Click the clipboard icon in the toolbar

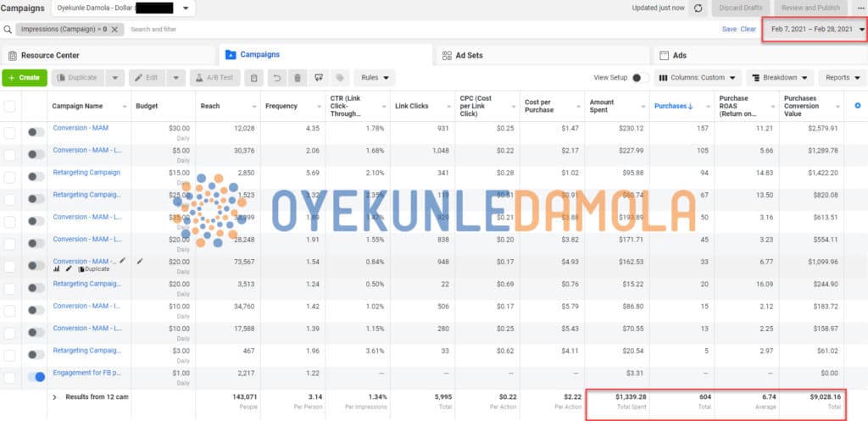(x=254, y=78)
